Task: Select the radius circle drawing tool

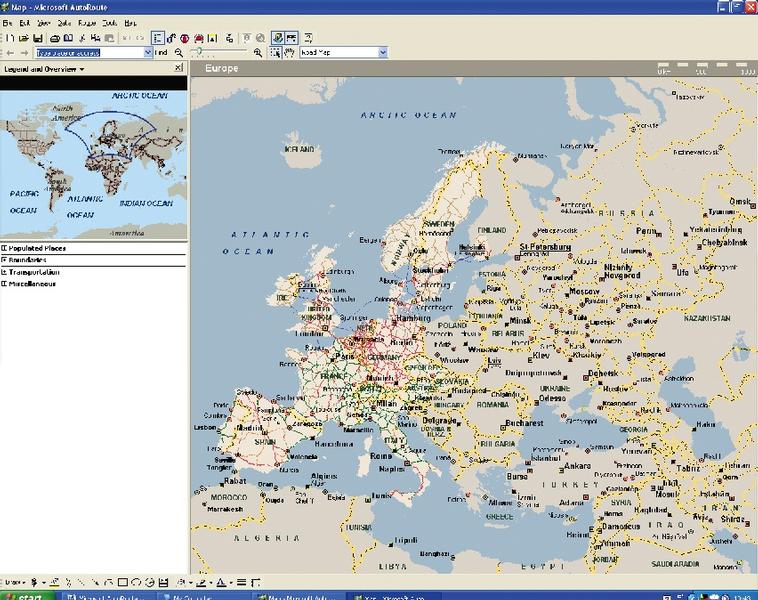Action: coord(149,583)
